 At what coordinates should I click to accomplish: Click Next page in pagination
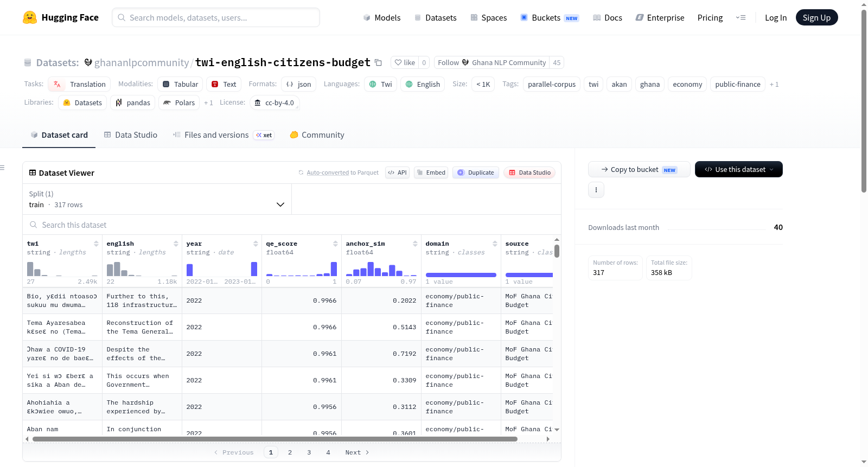[x=357, y=452]
